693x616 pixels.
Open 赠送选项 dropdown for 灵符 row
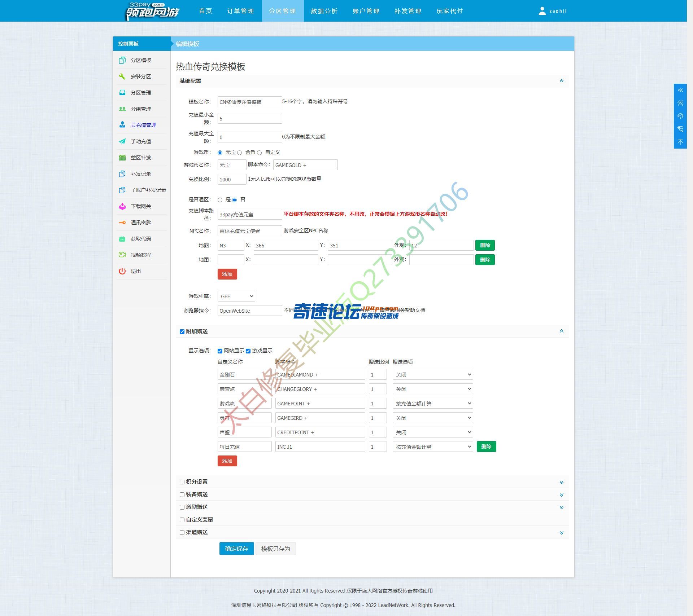[x=433, y=418]
